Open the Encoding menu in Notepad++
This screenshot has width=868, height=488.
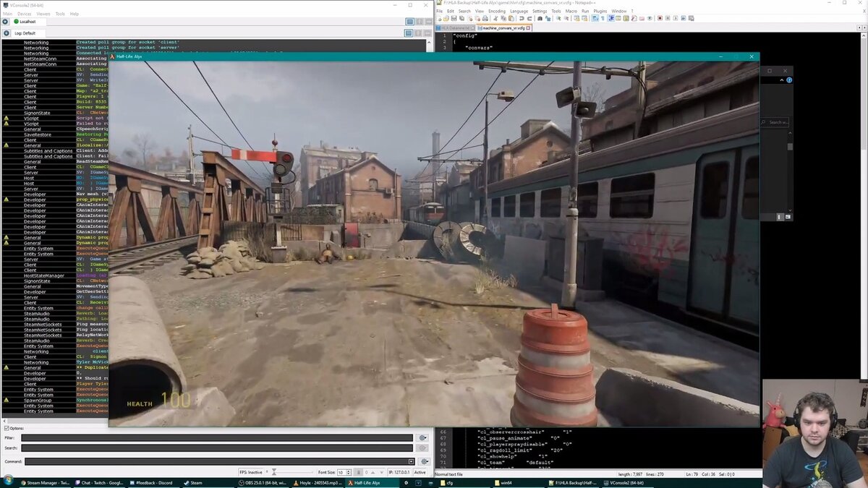tap(497, 11)
